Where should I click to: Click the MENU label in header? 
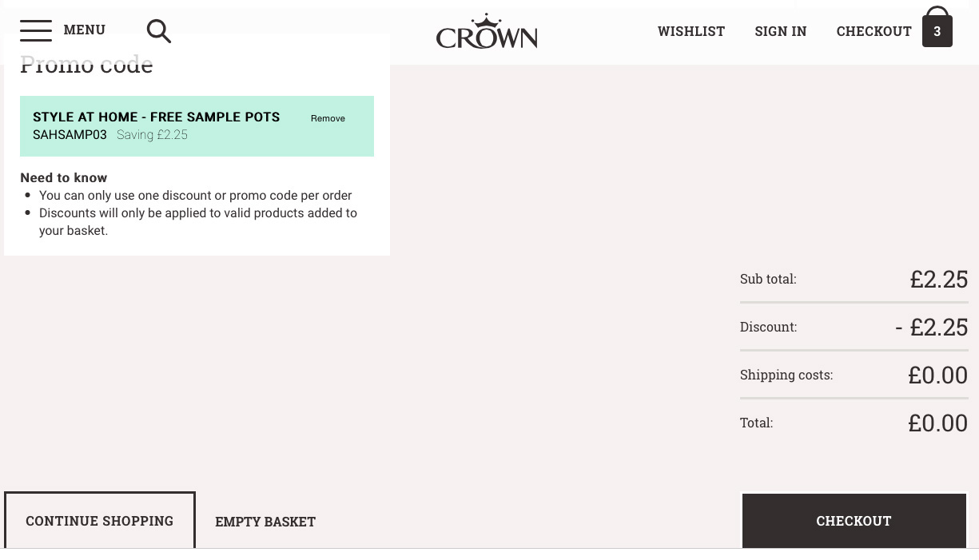84,30
